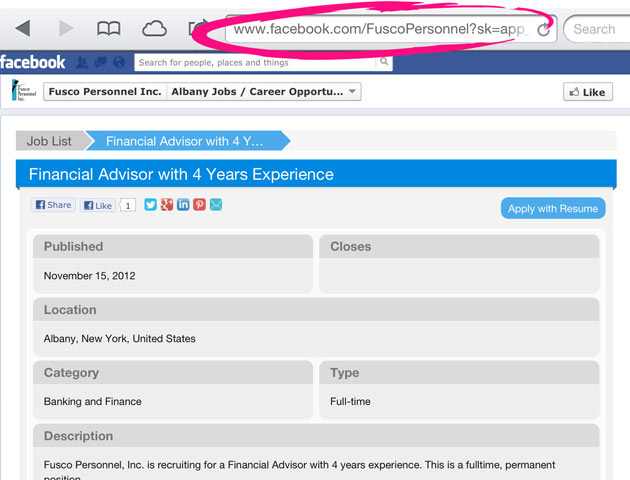This screenshot has height=480, width=630.
Task: Expand the Albany Jobs / Career Opportunities dropdown
Action: point(264,92)
